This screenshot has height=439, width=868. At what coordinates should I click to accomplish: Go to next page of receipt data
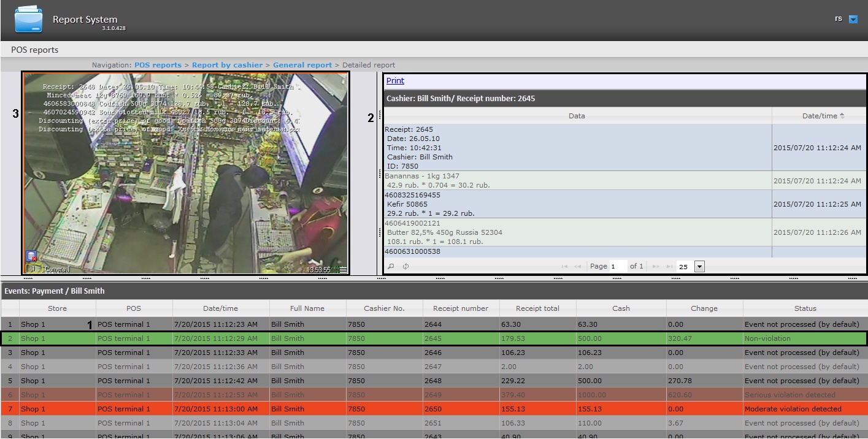(x=656, y=267)
